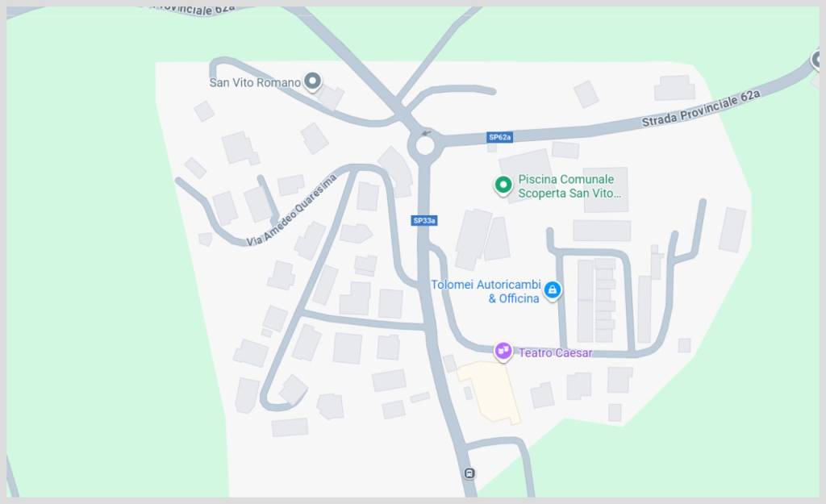Open Piscina Comunale Scoperta San Vito label
The height and width of the screenshot is (504, 826).
569,186
